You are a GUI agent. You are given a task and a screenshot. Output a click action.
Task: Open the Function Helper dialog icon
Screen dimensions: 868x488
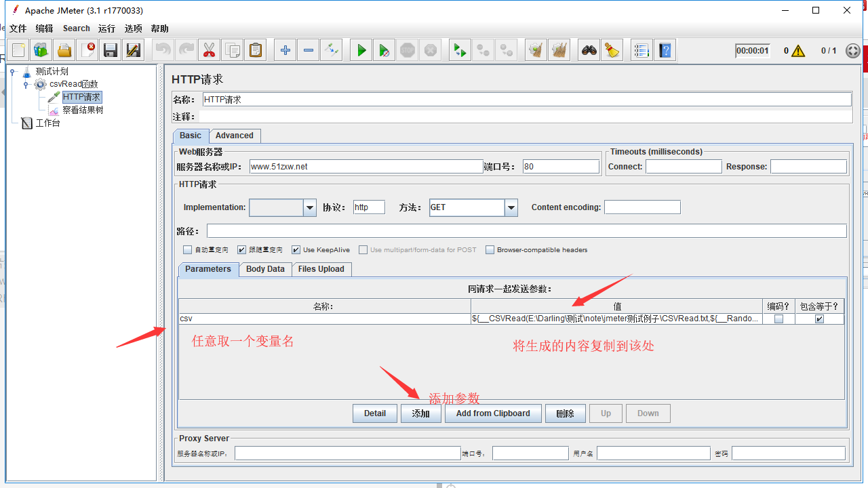pyautogui.click(x=642, y=50)
